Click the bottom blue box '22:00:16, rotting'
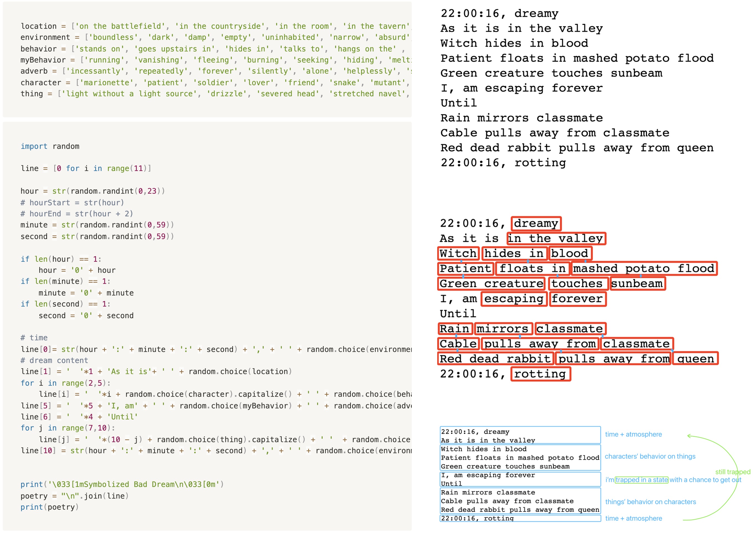The image size is (756, 534). click(520, 518)
